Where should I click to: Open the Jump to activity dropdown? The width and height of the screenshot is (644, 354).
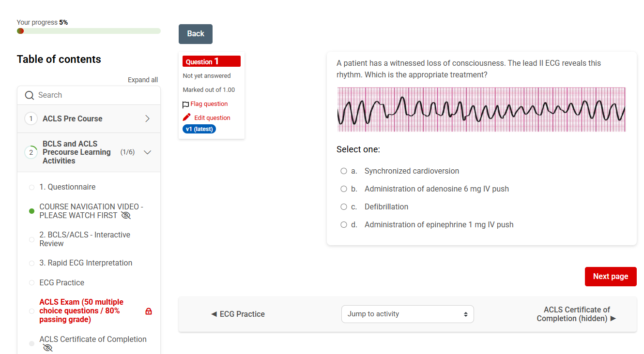coord(408,314)
